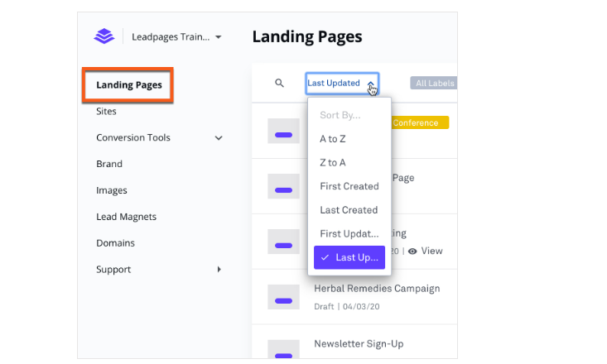This screenshot has height=364, width=607.
Task: Open Images in the sidebar
Action: [112, 190]
